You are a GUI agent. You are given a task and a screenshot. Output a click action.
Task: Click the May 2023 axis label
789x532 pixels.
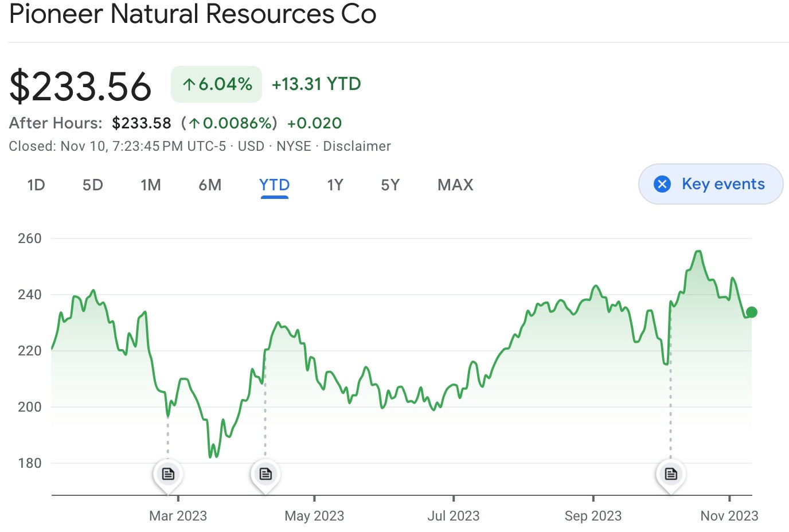point(315,516)
